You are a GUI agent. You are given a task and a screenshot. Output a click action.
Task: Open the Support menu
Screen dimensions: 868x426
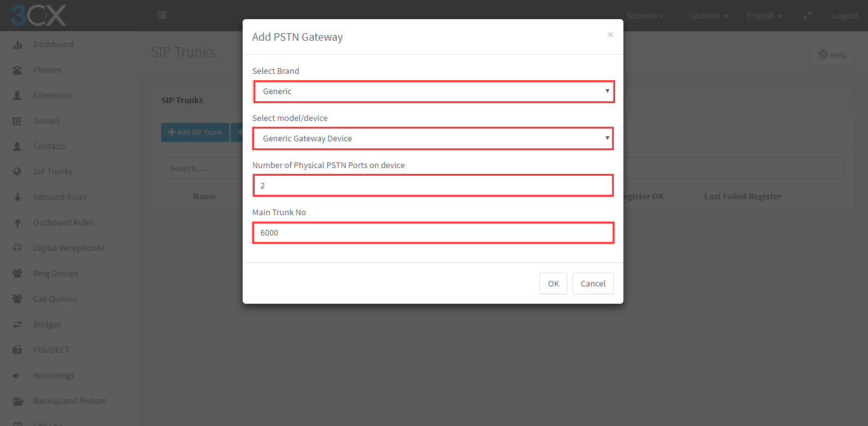point(645,16)
